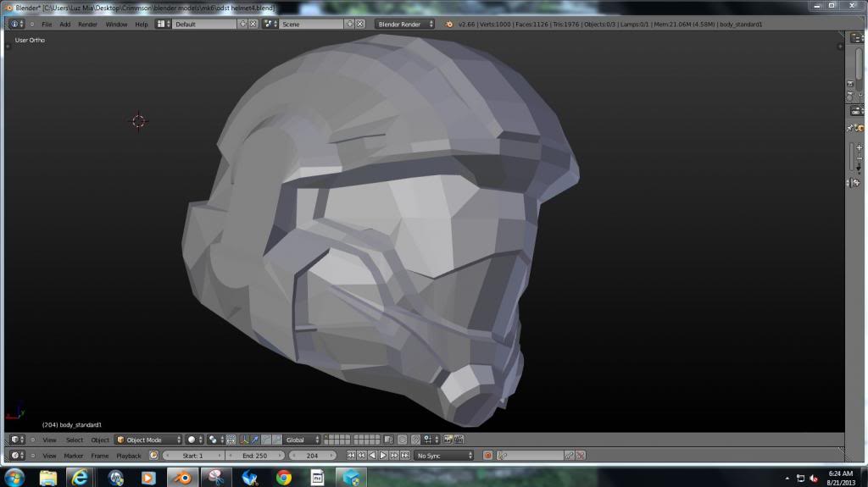The width and height of the screenshot is (868, 487).
Task: Toggle preview range clock icon
Action: 154,456
